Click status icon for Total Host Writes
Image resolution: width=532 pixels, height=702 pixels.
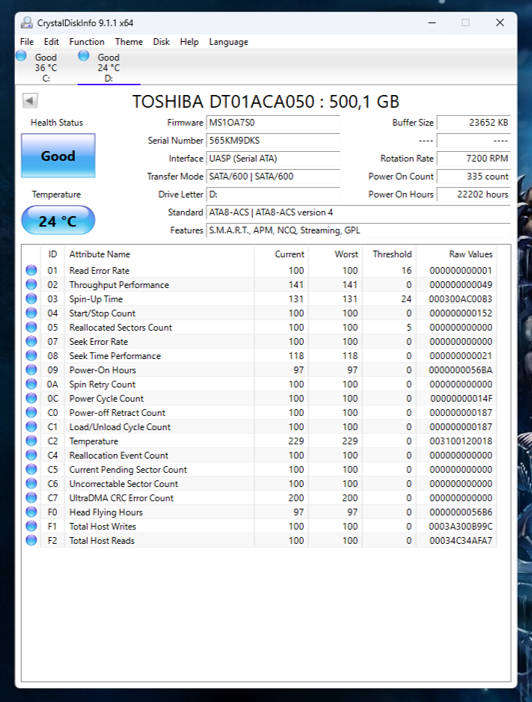point(31,526)
